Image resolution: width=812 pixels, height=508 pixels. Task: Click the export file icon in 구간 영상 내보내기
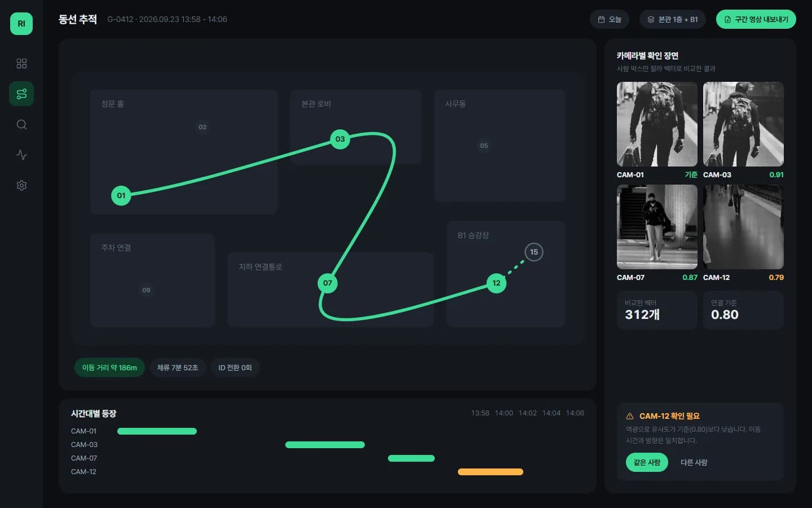click(x=727, y=19)
